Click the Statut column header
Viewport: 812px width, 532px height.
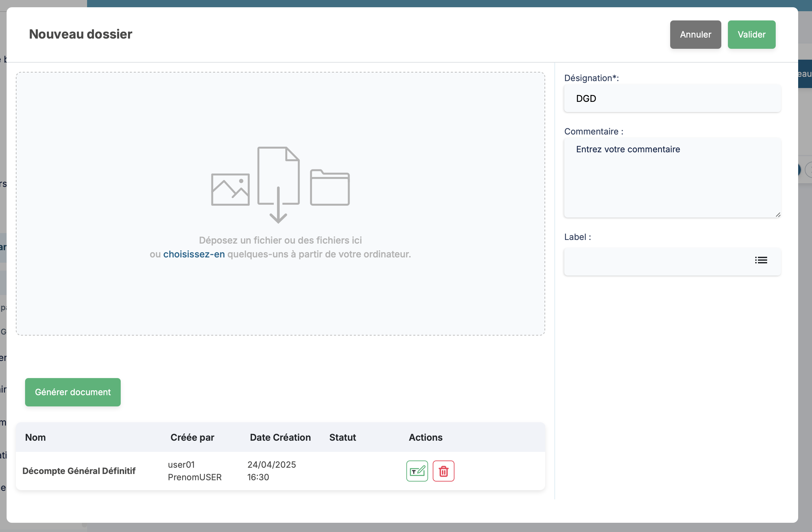point(342,437)
